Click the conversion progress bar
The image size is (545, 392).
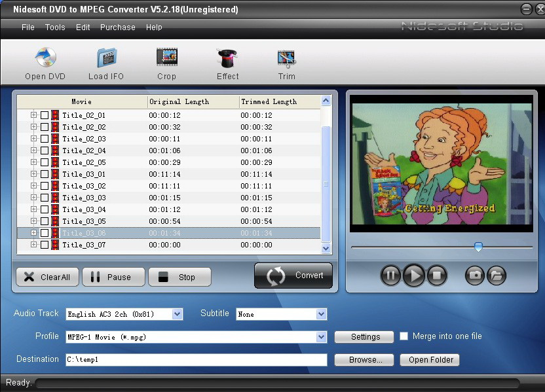pos(277,383)
